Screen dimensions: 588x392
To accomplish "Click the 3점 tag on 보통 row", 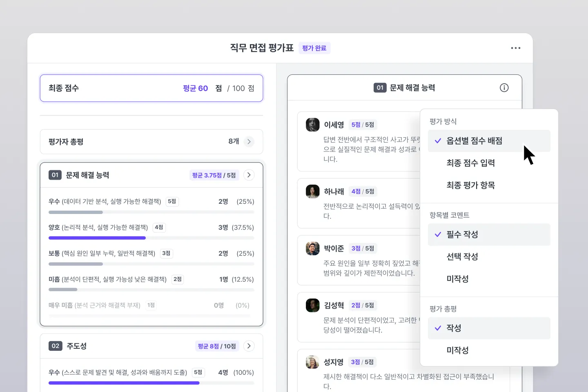I will (166, 254).
